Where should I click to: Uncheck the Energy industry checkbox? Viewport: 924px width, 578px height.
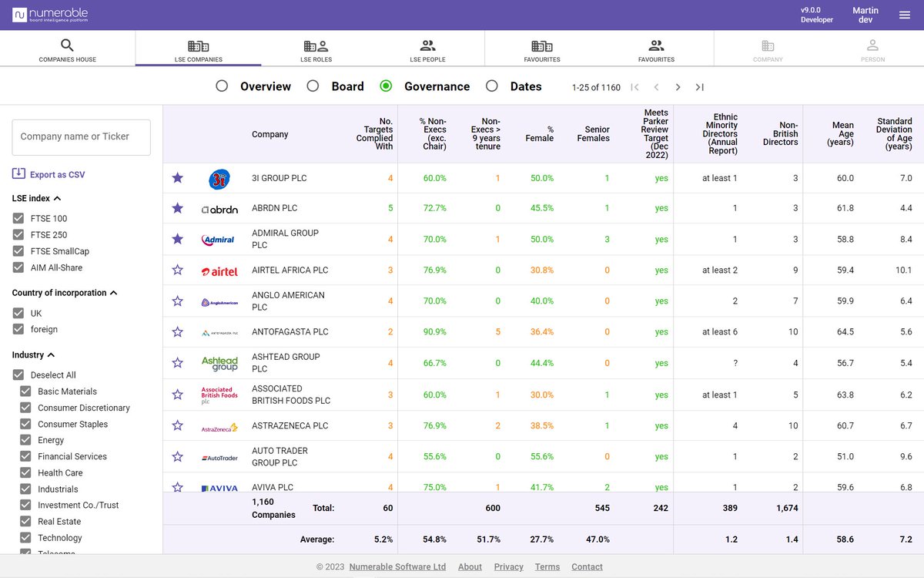(x=25, y=440)
